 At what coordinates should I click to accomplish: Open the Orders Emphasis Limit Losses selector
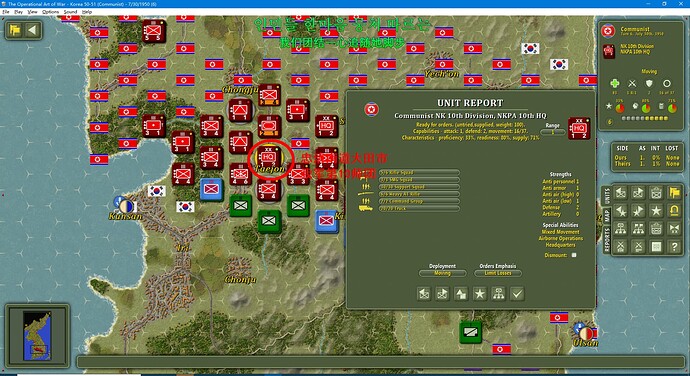(498, 273)
